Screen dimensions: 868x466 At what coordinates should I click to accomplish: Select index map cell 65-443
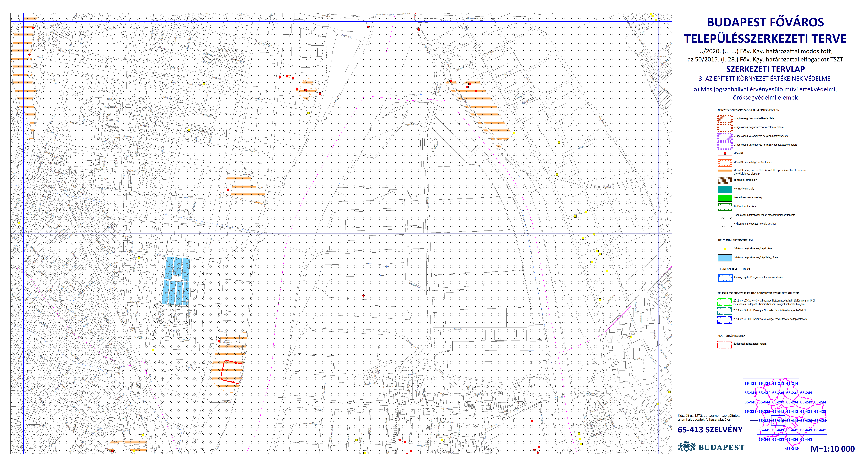(806, 439)
